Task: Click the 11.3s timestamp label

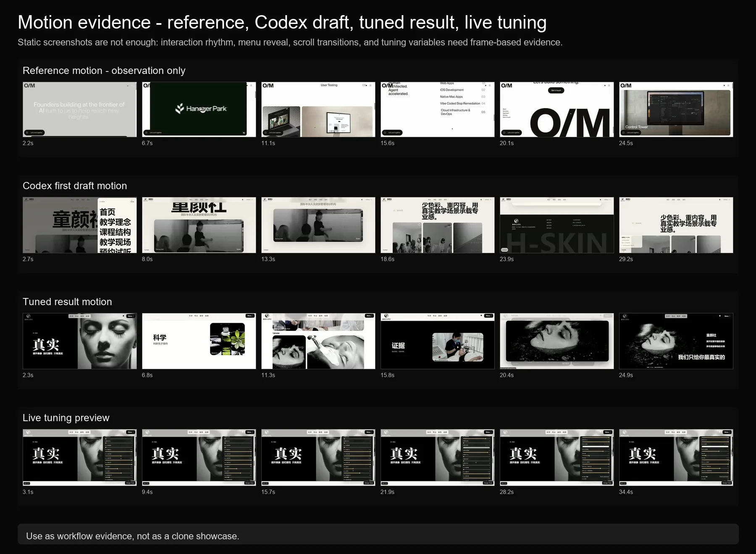Action: 268,375
